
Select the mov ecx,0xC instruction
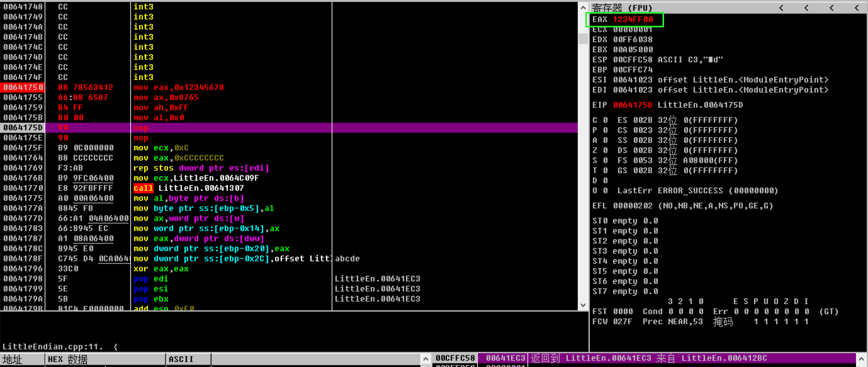pyautogui.click(x=161, y=148)
